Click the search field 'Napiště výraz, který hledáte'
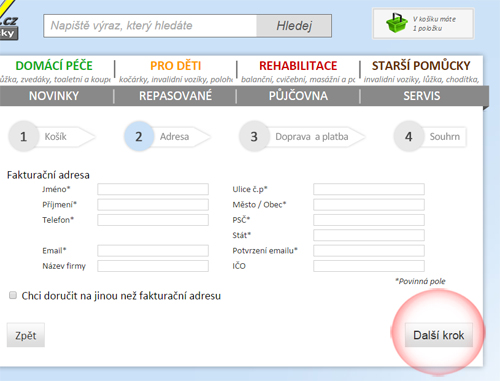This screenshot has width=500, height=381. point(150,26)
